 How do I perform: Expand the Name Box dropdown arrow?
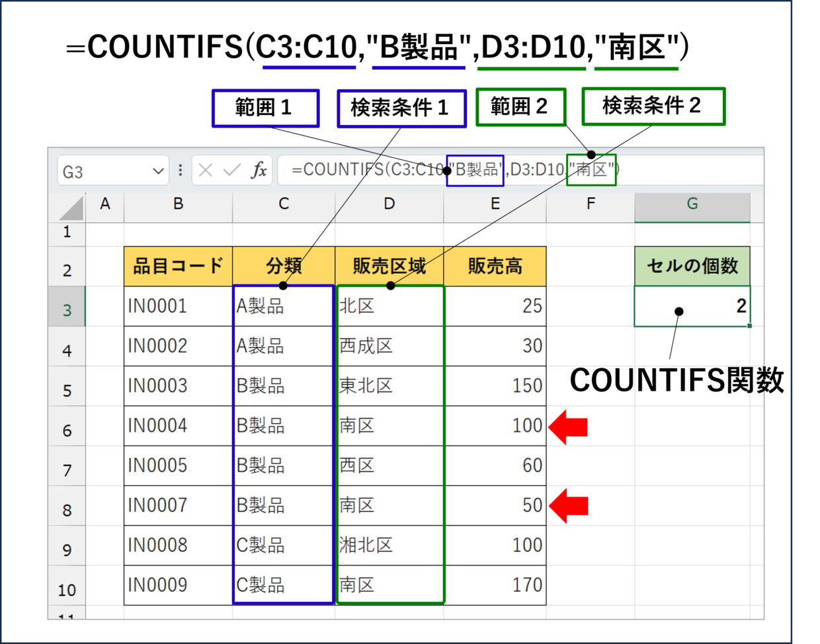(x=158, y=171)
